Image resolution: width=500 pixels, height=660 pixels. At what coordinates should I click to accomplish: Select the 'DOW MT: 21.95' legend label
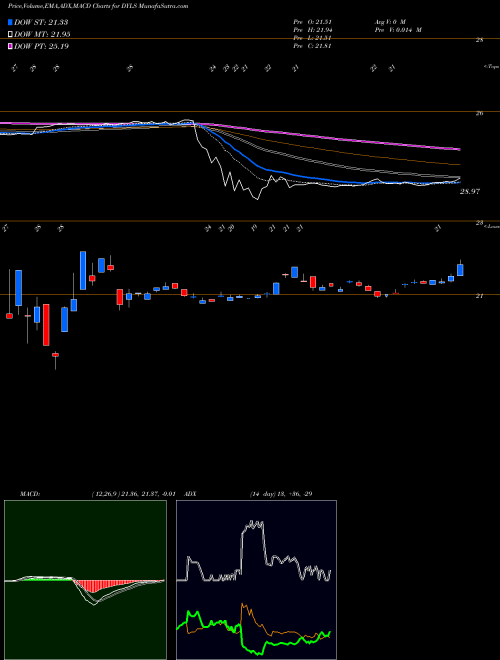pos(42,35)
